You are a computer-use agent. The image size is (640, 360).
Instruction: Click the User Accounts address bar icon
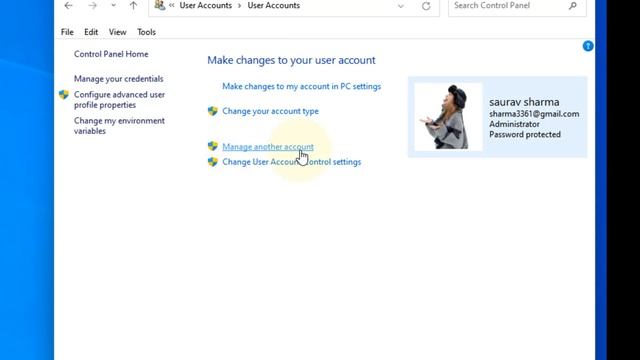(x=160, y=6)
